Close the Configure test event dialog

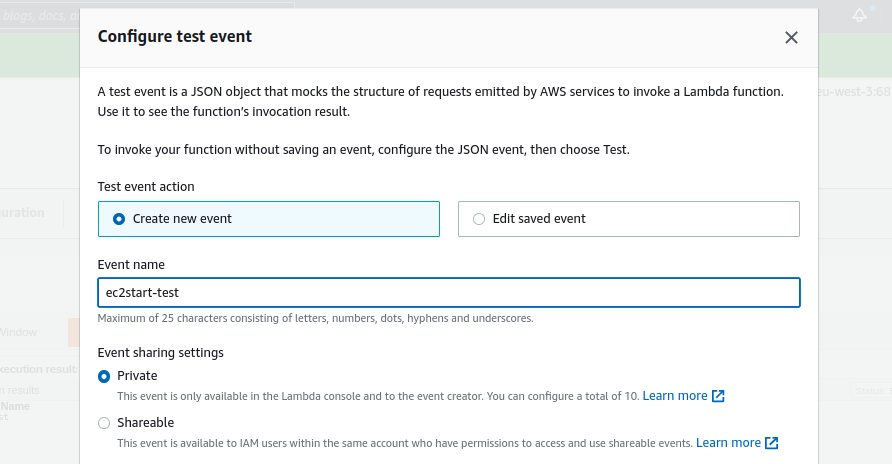tap(791, 38)
